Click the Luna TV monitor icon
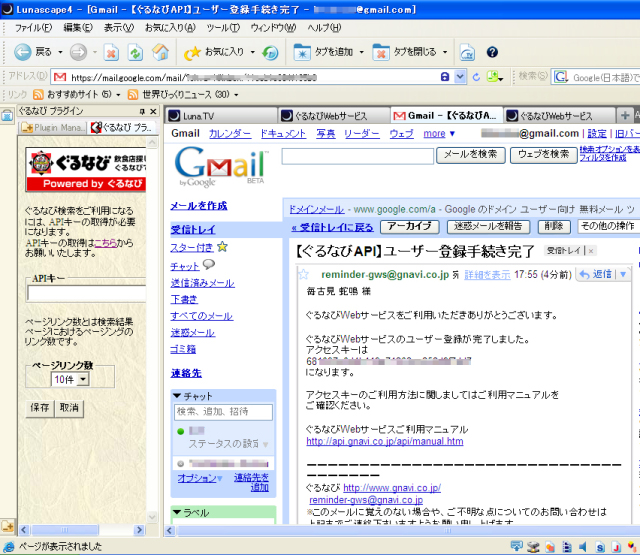This screenshot has width=640, height=555. pos(467,53)
